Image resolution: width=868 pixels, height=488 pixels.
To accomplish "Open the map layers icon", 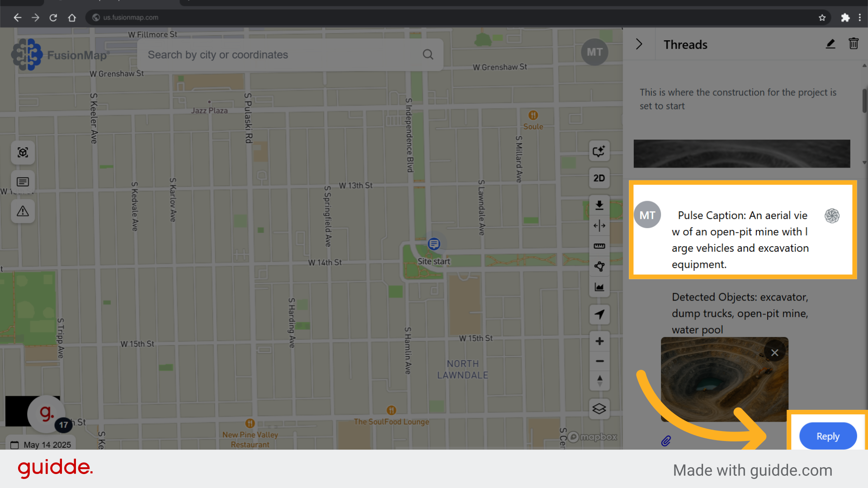I will click(599, 409).
